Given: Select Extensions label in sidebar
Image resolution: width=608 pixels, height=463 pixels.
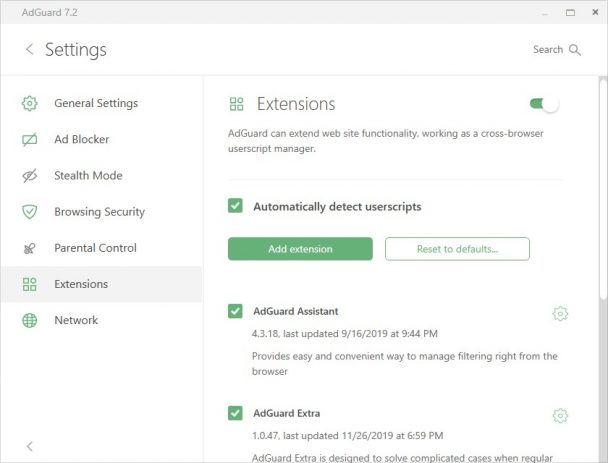Looking at the screenshot, I should (x=81, y=284).
